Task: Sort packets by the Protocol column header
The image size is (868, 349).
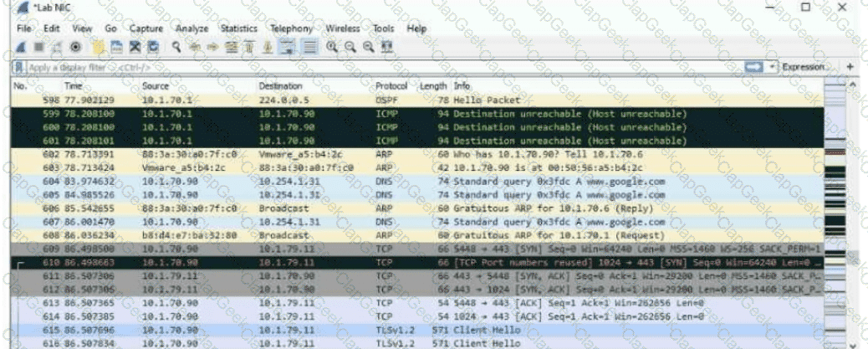Action: [391, 86]
